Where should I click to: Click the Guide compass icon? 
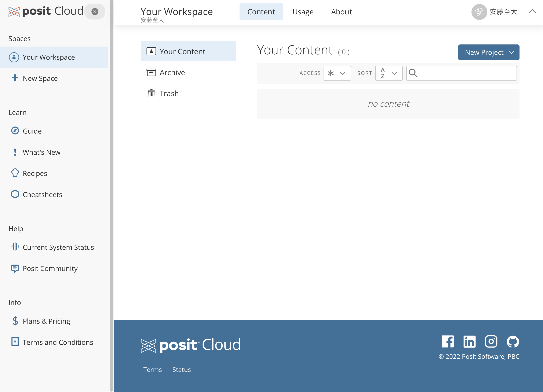pyautogui.click(x=15, y=131)
